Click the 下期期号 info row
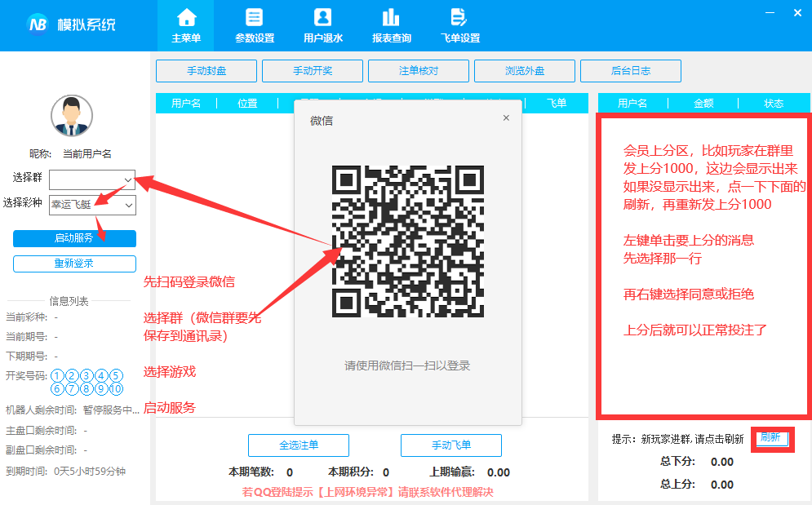This screenshot has height=505, width=812. click(x=32, y=357)
